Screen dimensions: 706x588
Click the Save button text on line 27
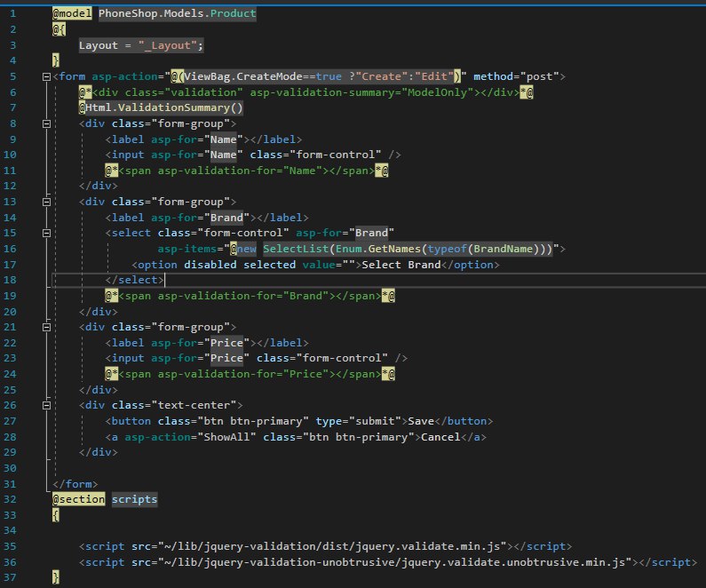click(x=421, y=421)
